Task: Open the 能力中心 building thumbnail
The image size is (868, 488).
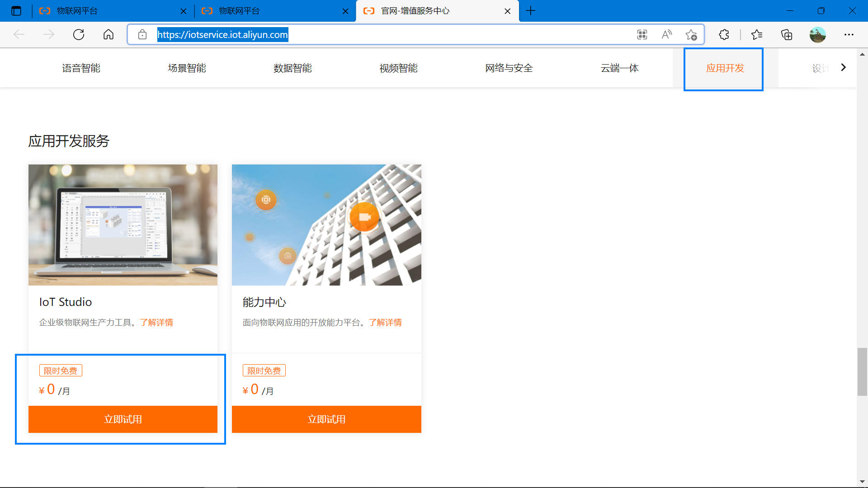Action: click(326, 225)
